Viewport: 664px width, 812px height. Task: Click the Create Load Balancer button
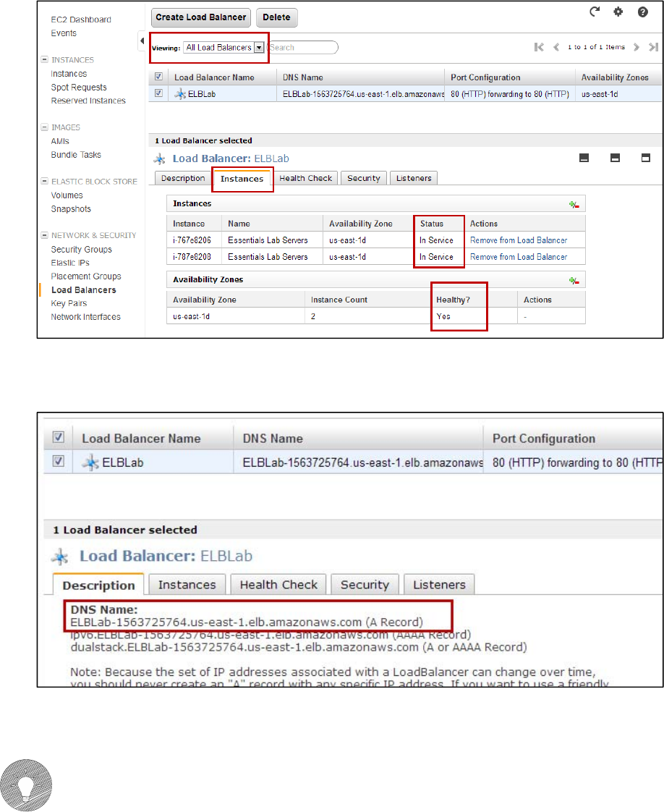(201, 17)
